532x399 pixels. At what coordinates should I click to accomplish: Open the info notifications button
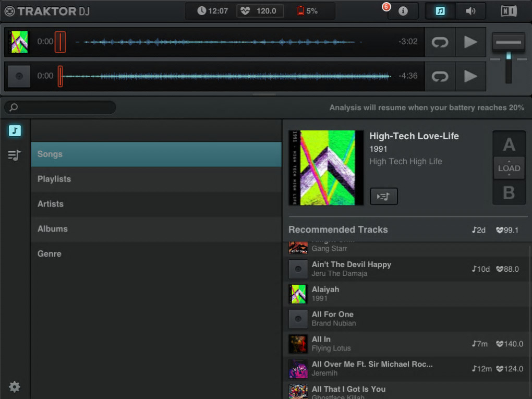point(403,11)
